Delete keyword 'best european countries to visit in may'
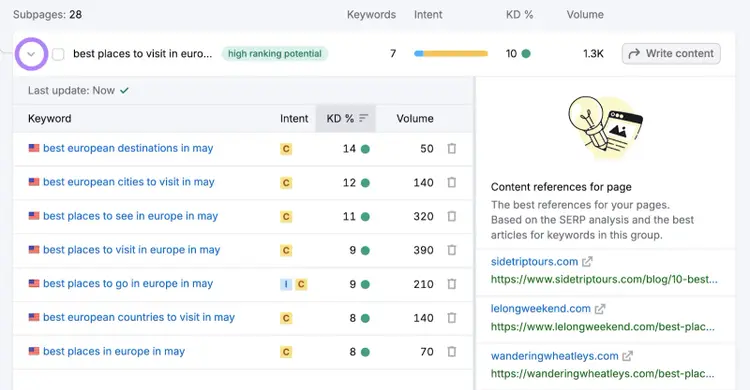 [x=452, y=318]
